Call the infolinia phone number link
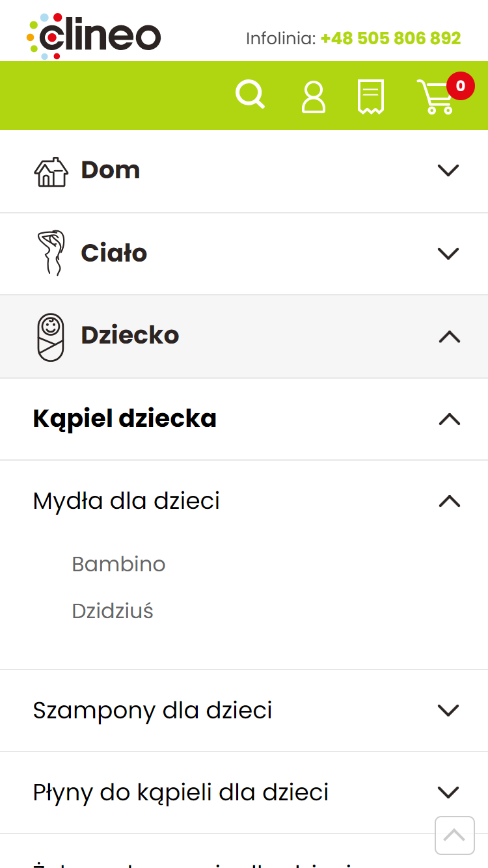 (390, 38)
